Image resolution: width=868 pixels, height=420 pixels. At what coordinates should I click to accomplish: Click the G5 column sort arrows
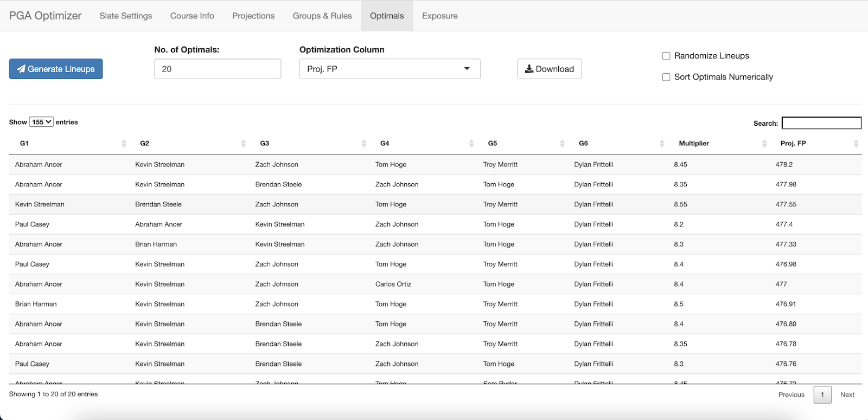point(562,144)
